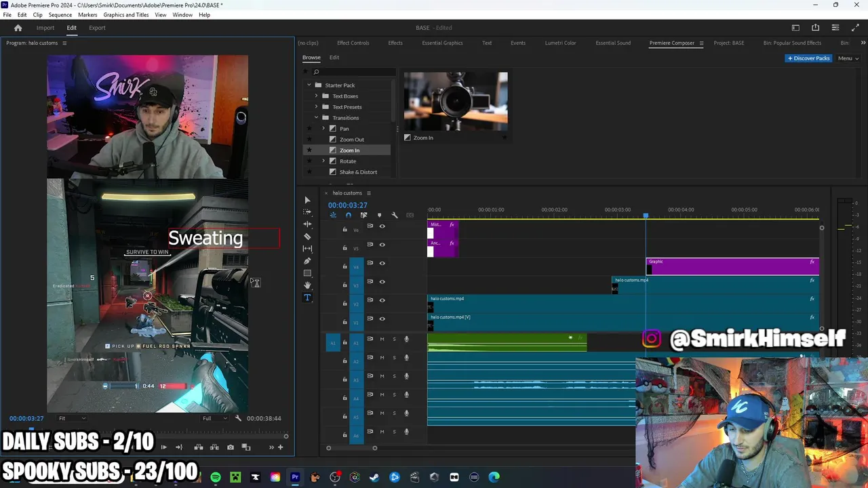Toggle timeline Snap magnet icon
Screen dimensions: 868x488
[x=349, y=216]
